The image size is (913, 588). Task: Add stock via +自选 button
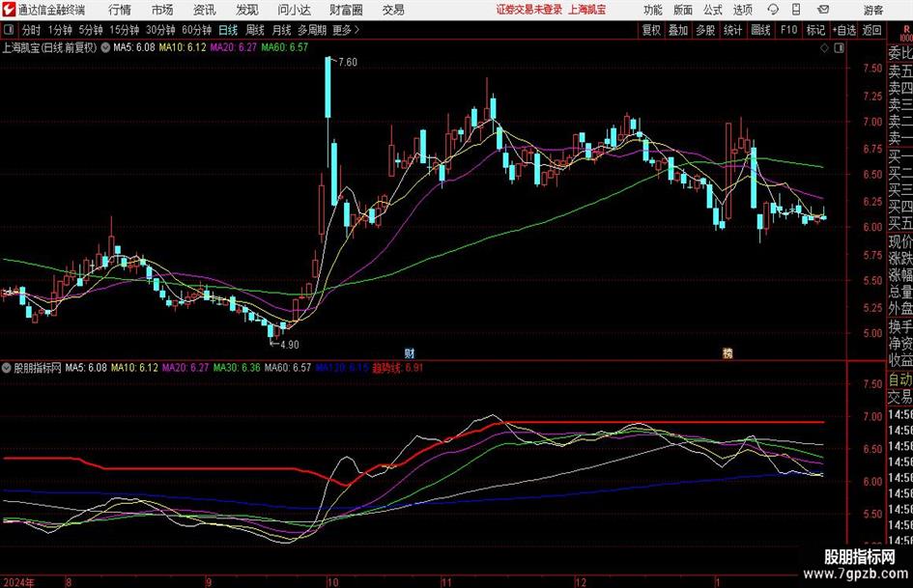point(844,30)
